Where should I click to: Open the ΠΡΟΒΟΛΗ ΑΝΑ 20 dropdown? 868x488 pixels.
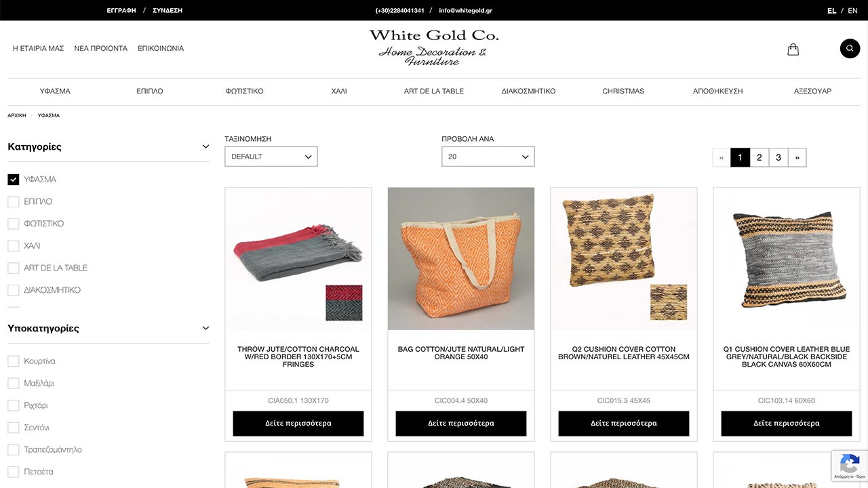[488, 157]
